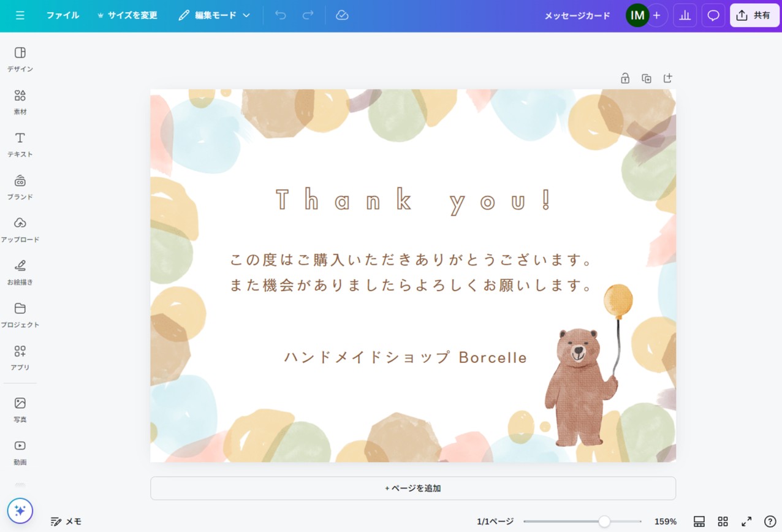This screenshot has width=782, height=532.
Task: Click the design title メッセージカード field
Action: point(577,15)
